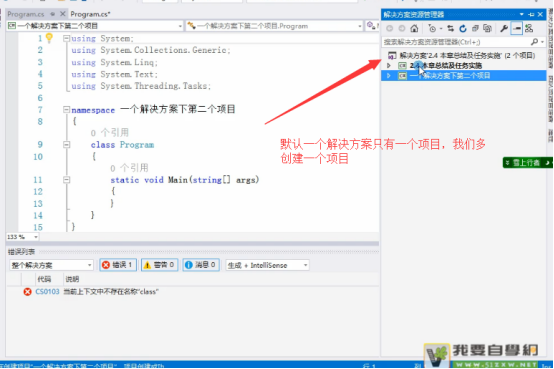Switch to the Program.cs* tab
The height and width of the screenshot is (369, 554).
[90, 14]
